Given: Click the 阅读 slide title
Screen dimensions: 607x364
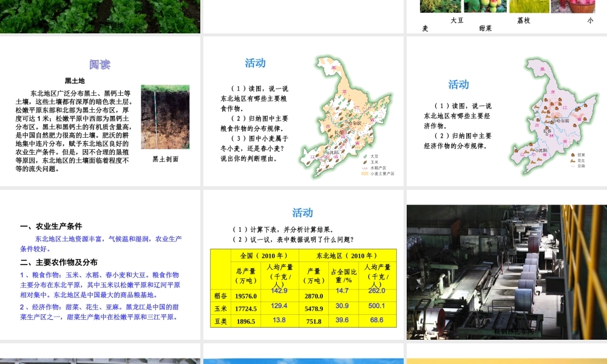Looking at the screenshot, I should click(100, 64).
